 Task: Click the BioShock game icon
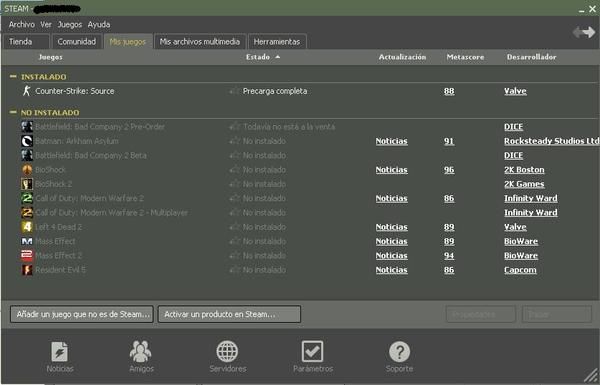pos(27,170)
